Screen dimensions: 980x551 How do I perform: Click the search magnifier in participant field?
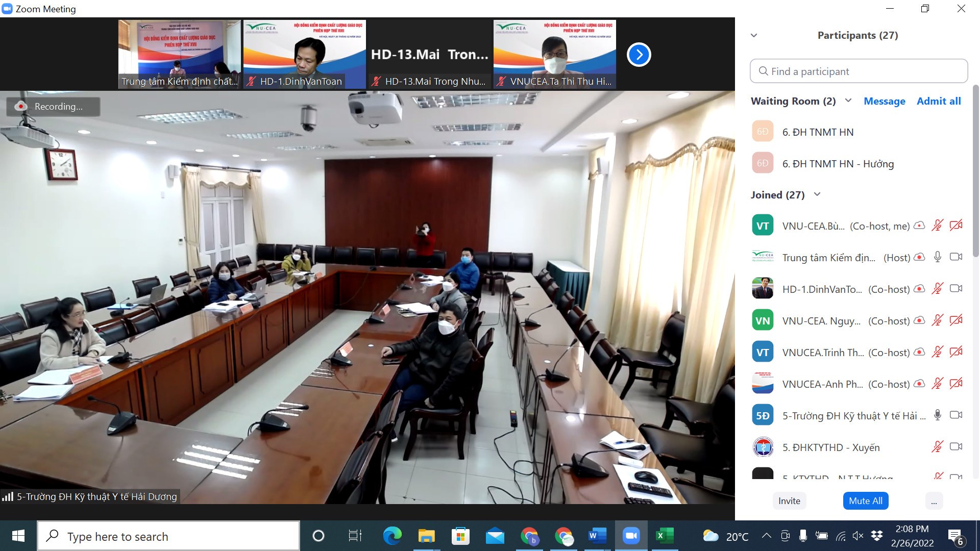[x=763, y=71]
